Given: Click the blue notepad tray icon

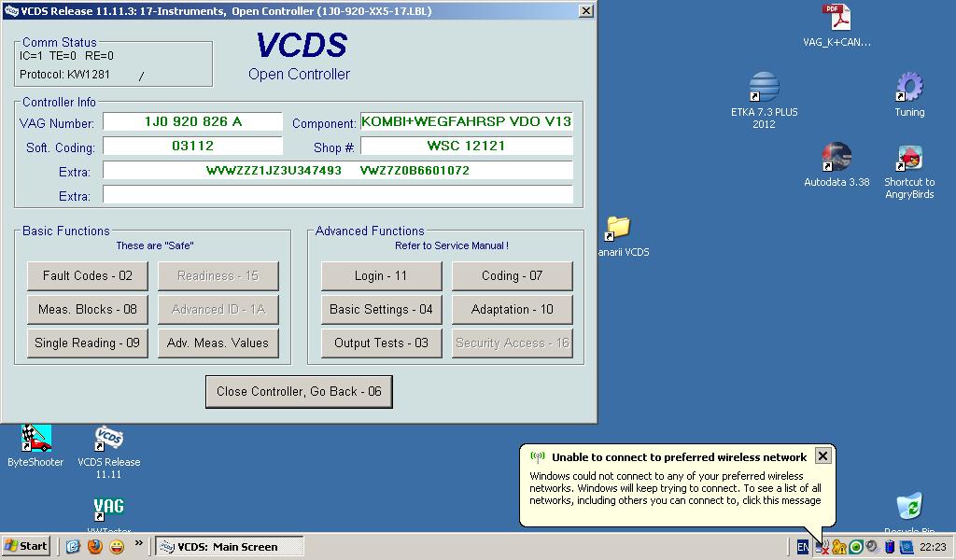Looking at the screenshot, I should (907, 547).
